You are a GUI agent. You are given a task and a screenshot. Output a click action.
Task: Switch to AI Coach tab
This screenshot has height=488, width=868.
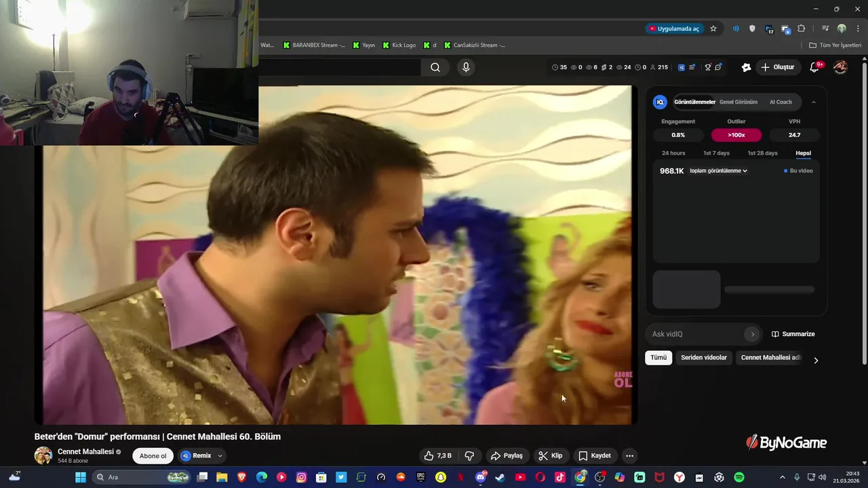click(x=781, y=102)
